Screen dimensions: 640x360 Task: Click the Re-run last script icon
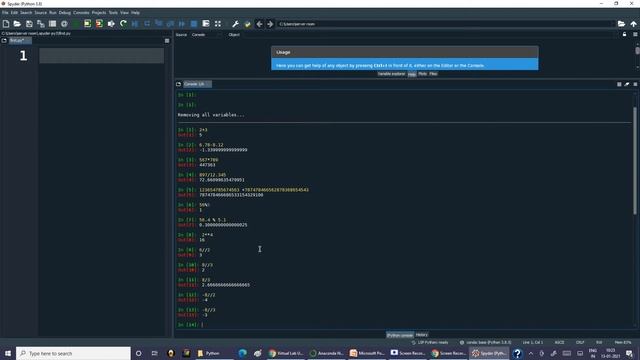[x=123, y=24]
